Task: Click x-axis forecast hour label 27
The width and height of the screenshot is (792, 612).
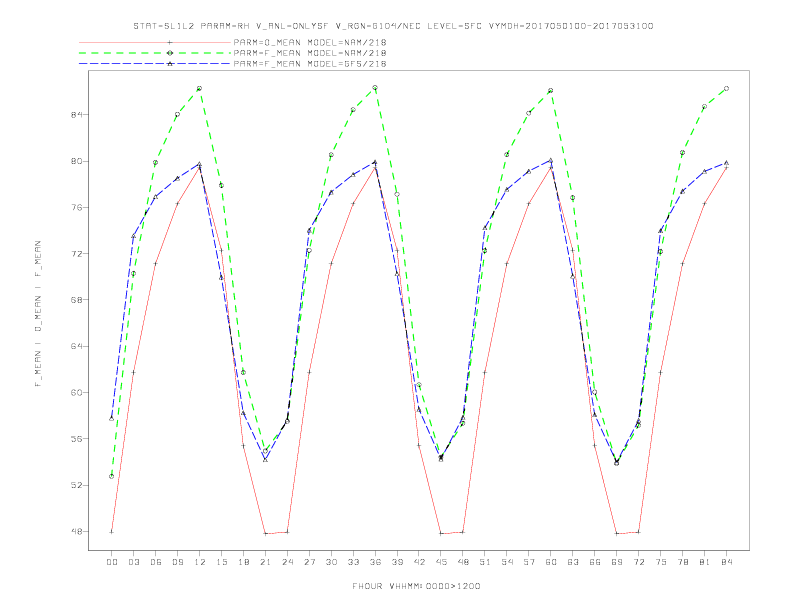Action: click(309, 562)
